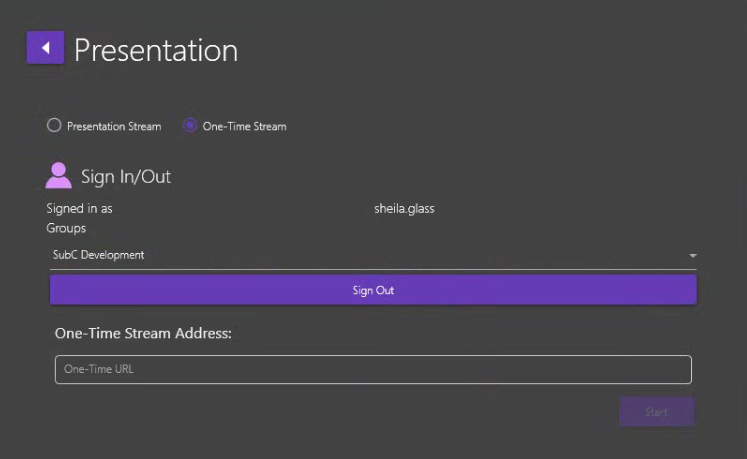
Task: Click the user profile icon
Action: (x=58, y=176)
